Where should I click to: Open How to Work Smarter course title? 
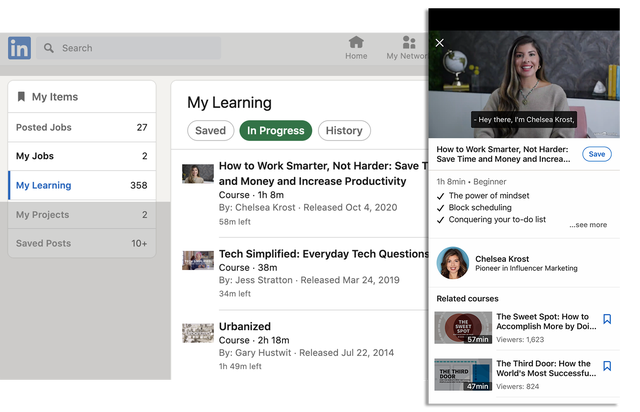pos(323,174)
